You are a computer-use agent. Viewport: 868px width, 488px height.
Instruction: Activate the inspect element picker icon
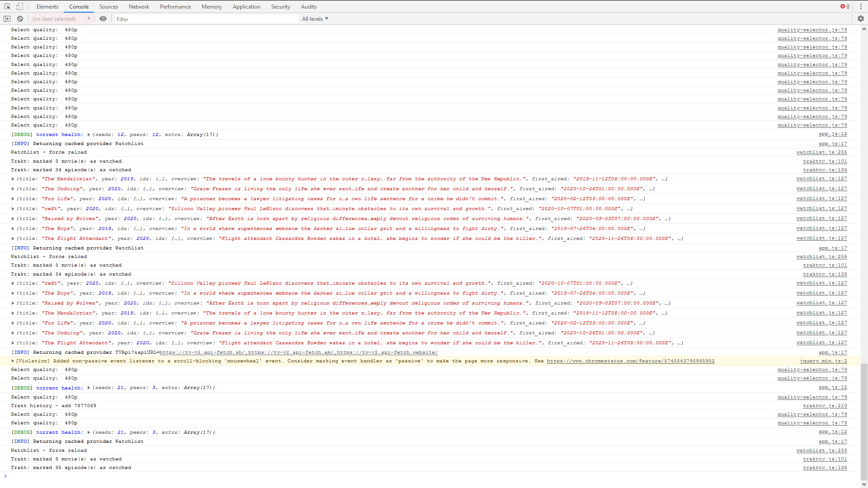click(x=7, y=6)
